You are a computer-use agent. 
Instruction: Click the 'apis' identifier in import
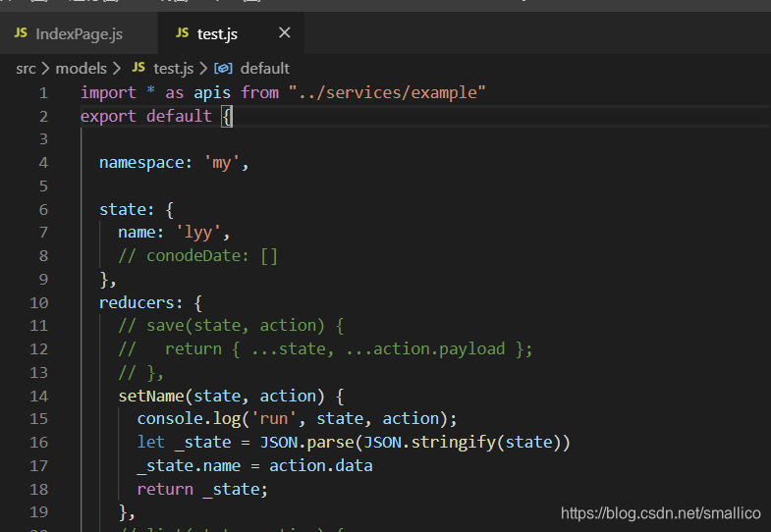coord(212,93)
